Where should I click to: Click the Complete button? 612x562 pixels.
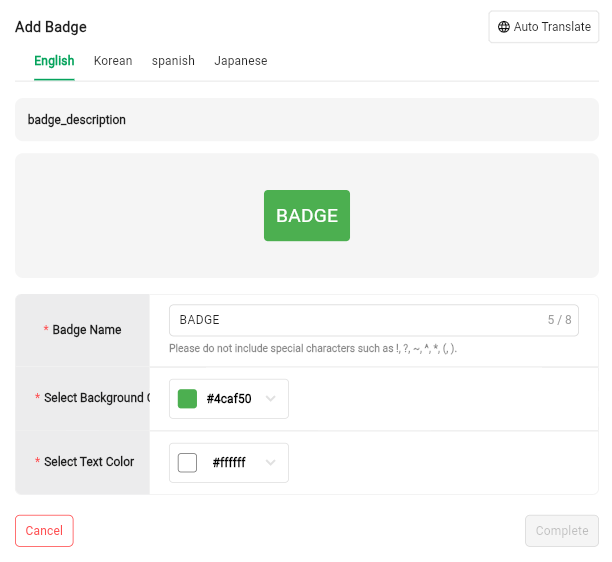click(562, 531)
